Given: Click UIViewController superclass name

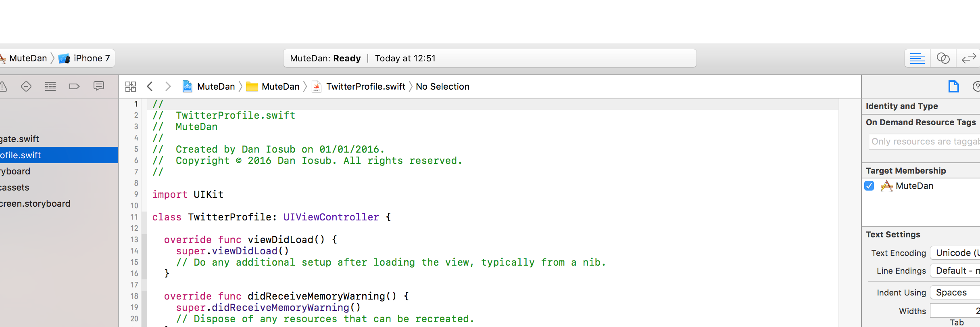Looking at the screenshot, I should [331, 217].
